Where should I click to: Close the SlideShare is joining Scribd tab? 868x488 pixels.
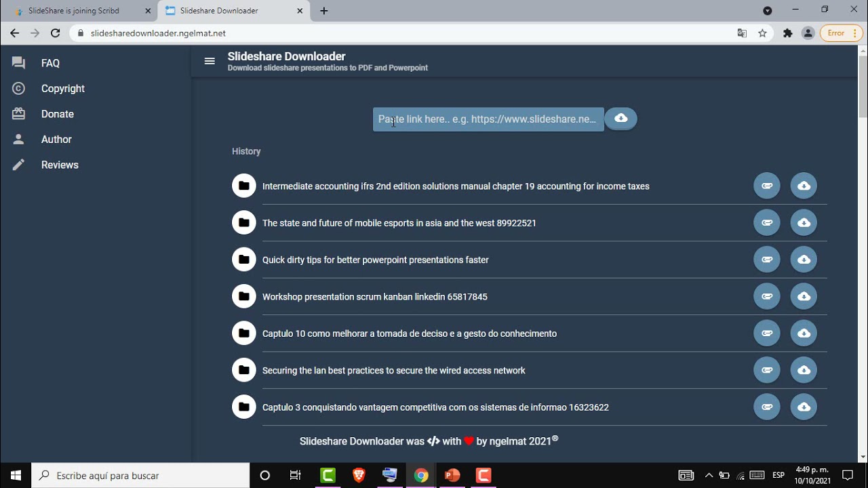[x=148, y=11]
